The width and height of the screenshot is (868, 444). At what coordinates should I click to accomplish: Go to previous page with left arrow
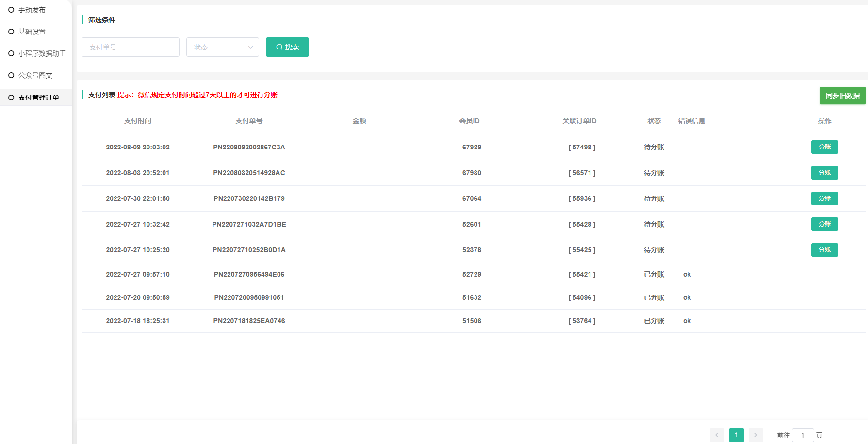[717, 435]
